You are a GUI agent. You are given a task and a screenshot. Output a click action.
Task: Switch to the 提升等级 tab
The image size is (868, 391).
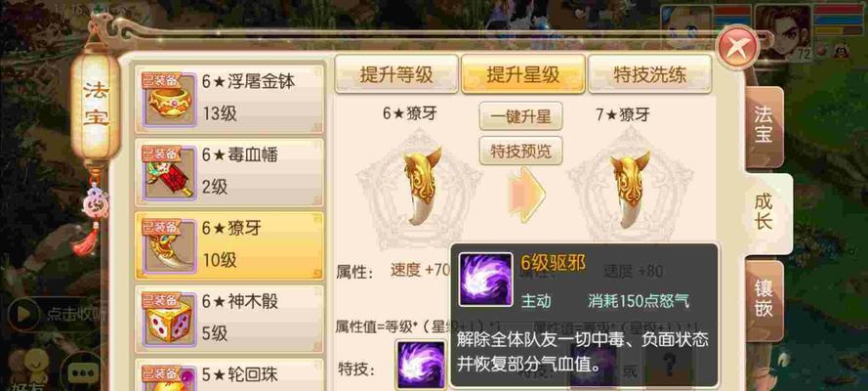point(396,74)
